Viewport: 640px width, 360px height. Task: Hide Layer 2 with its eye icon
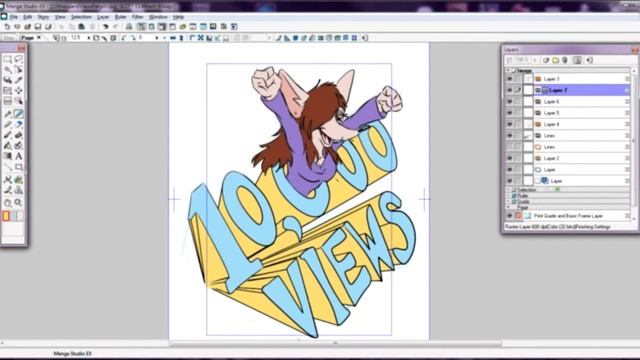[x=509, y=158]
